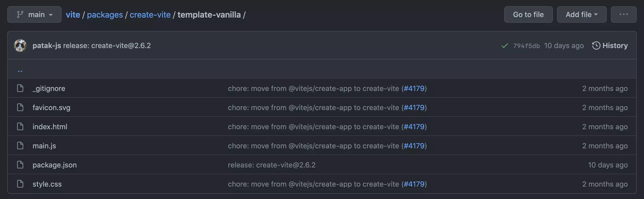Open History via the clock icon

pyautogui.click(x=596, y=45)
